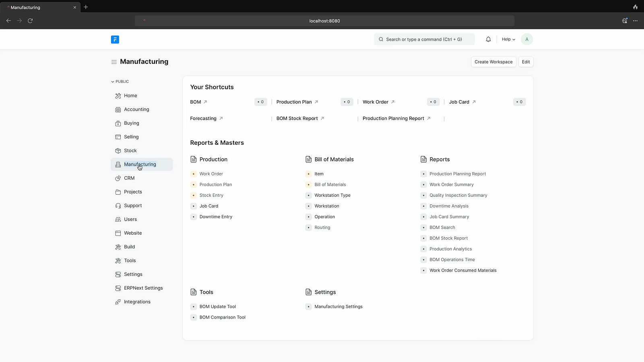This screenshot has height=362, width=644.
Task: Click the Stock box icon
Action: click(118, 151)
